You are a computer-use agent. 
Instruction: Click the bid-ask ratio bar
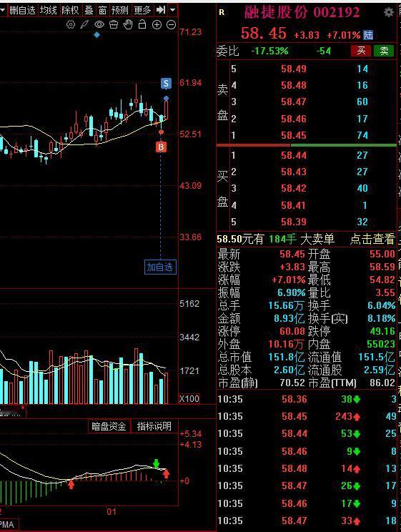pyautogui.click(x=307, y=145)
